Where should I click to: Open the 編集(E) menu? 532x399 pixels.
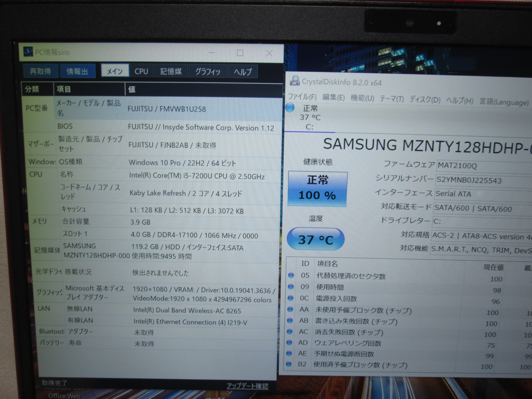tap(333, 97)
